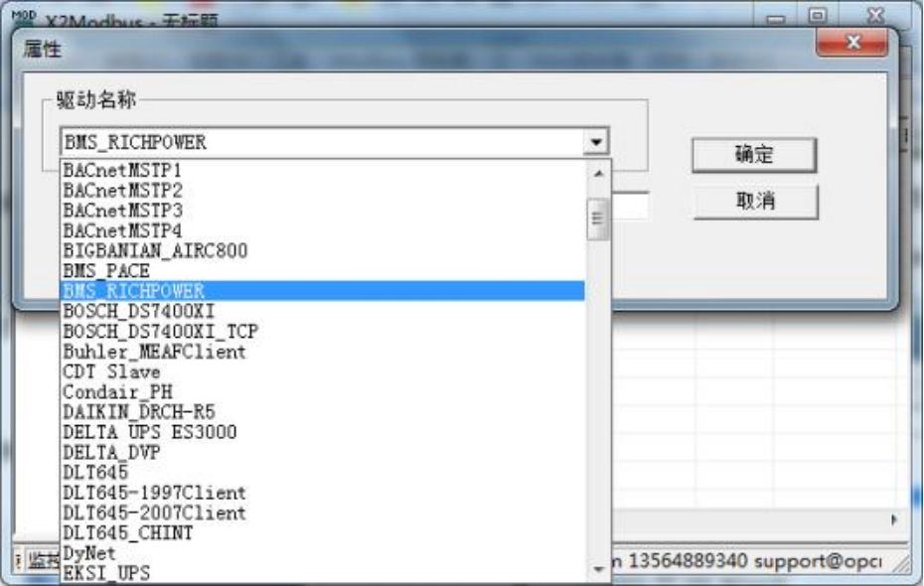
Task: Click X2Modbus app icon in title bar
Action: pyautogui.click(x=24, y=18)
